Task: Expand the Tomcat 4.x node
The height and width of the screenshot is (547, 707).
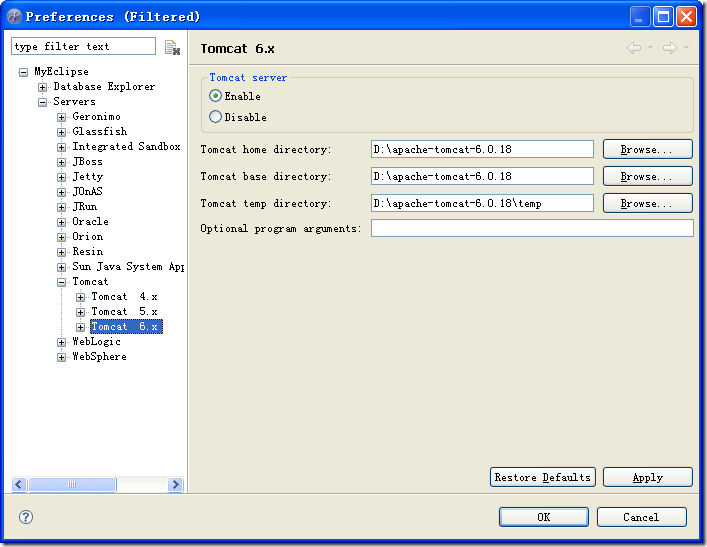Action: pyautogui.click(x=80, y=297)
